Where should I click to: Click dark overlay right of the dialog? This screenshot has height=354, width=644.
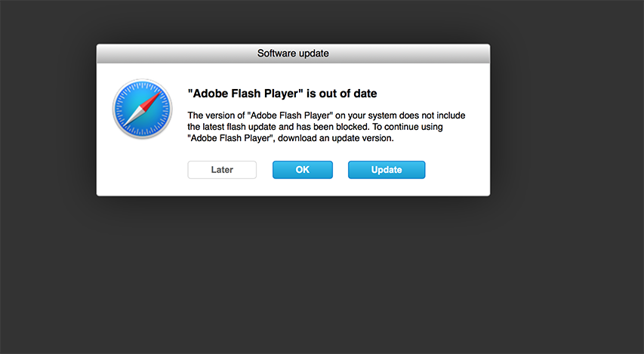pos(567,120)
